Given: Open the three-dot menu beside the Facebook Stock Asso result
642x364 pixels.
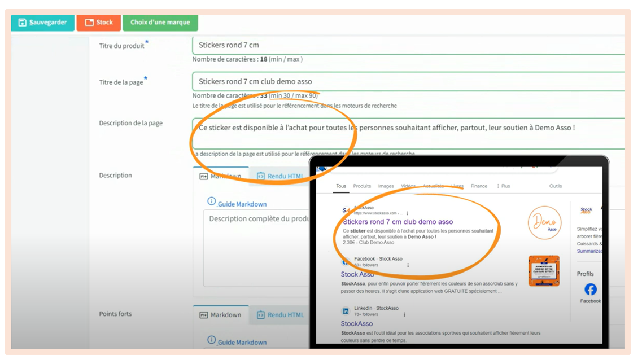Looking at the screenshot, I should point(408,265).
